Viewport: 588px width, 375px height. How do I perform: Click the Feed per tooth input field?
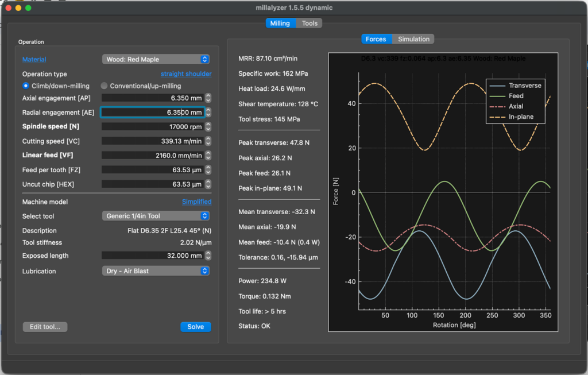tap(153, 169)
